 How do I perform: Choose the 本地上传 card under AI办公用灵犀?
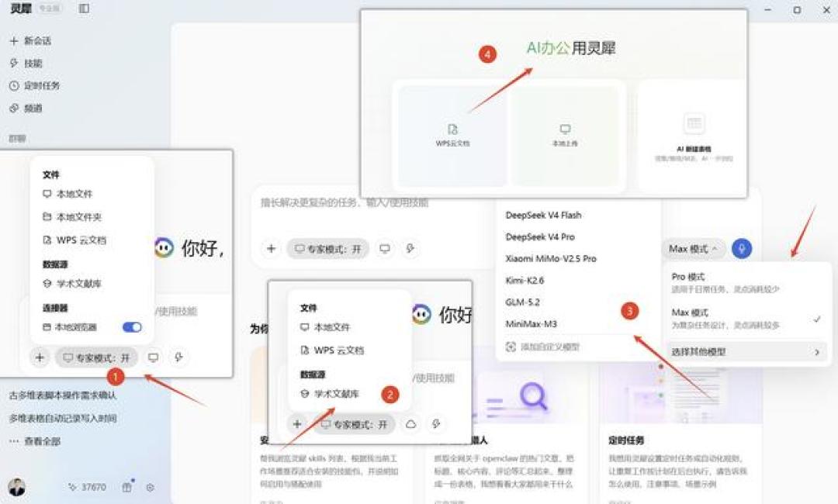coord(565,136)
